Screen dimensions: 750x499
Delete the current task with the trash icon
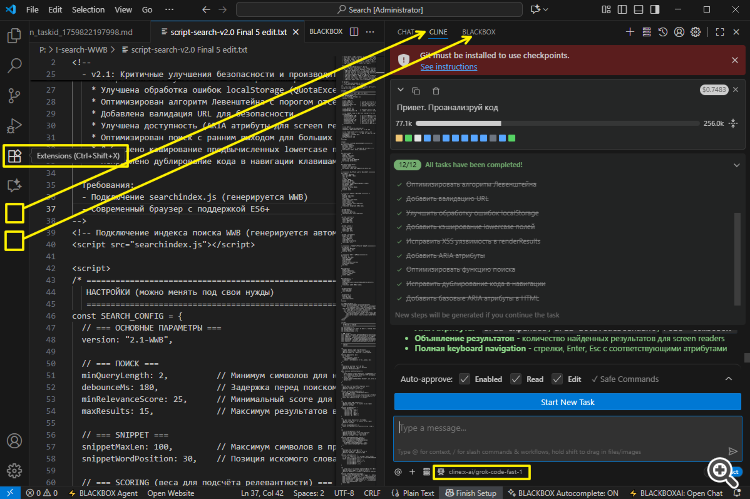click(x=436, y=91)
